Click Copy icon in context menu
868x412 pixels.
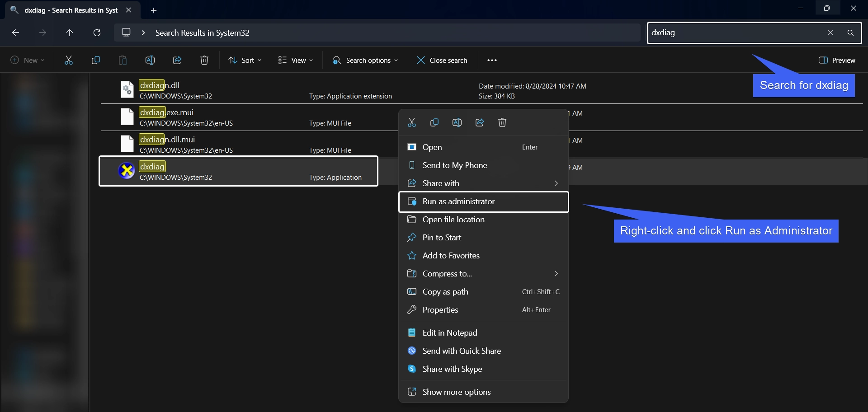[434, 122]
